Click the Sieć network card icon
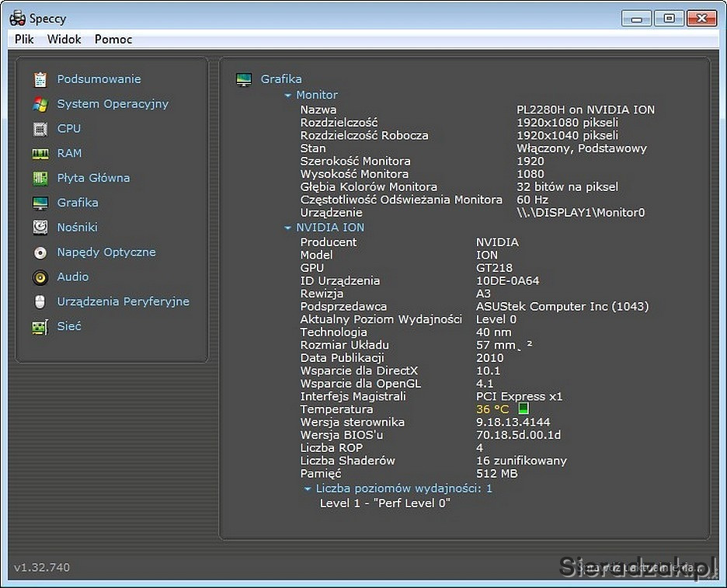727x588 pixels. (x=40, y=327)
